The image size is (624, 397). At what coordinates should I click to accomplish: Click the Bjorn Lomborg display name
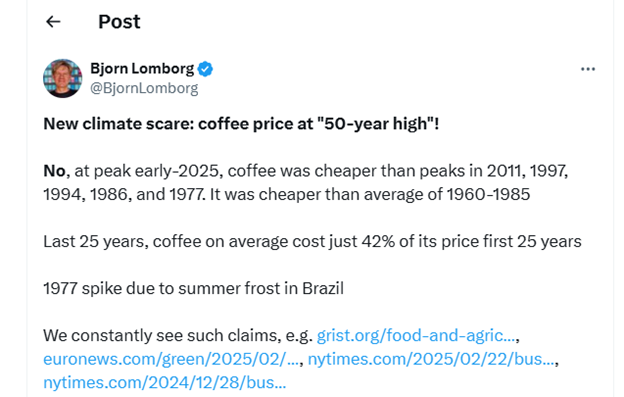142,69
